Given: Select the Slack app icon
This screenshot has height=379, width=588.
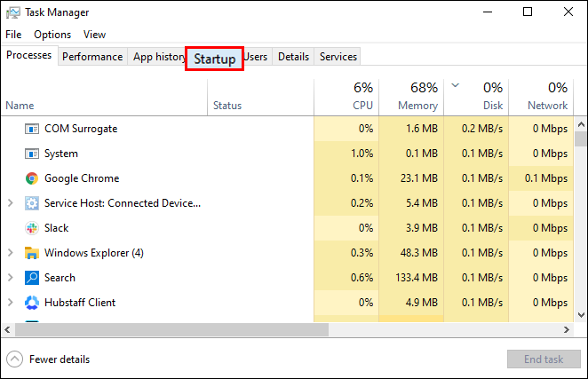Looking at the screenshot, I should click(32, 228).
